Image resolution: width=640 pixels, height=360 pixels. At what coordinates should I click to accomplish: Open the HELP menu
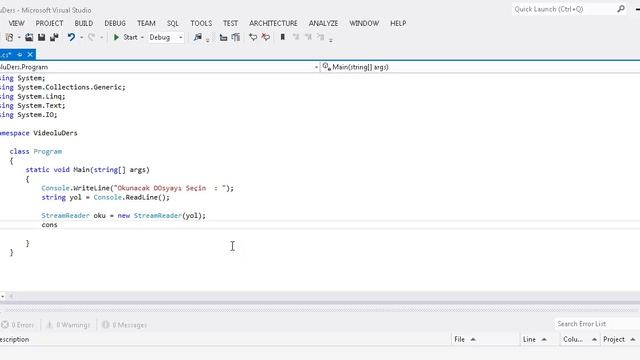tap(398, 23)
